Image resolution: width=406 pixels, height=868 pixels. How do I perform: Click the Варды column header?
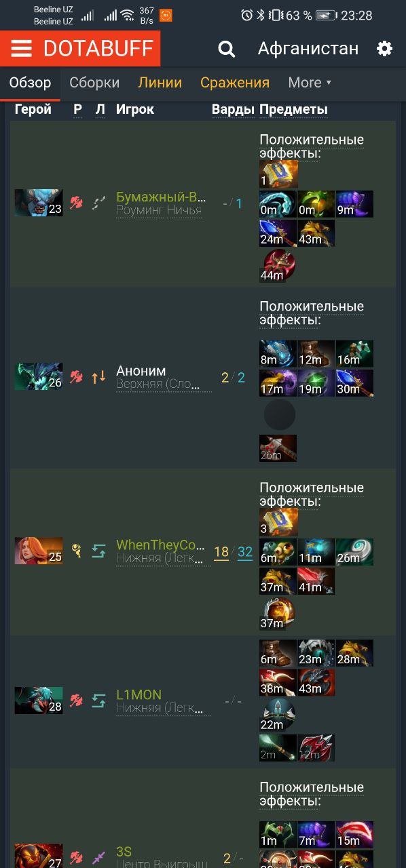(x=233, y=109)
